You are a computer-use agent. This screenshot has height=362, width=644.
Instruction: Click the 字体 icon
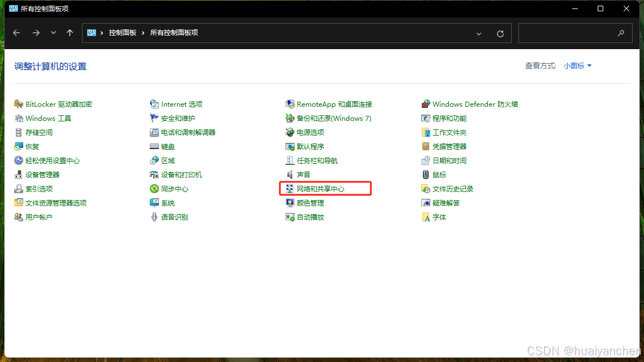click(426, 217)
